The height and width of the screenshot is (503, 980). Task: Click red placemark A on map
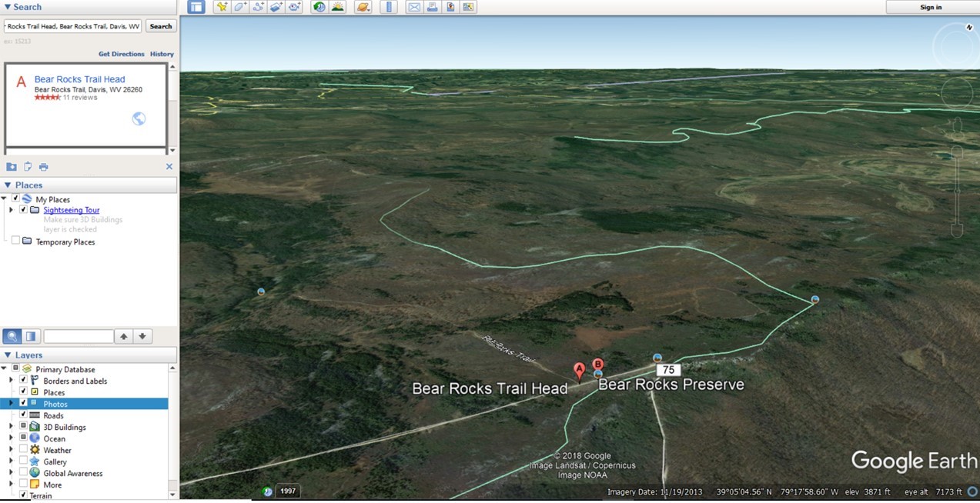click(580, 371)
